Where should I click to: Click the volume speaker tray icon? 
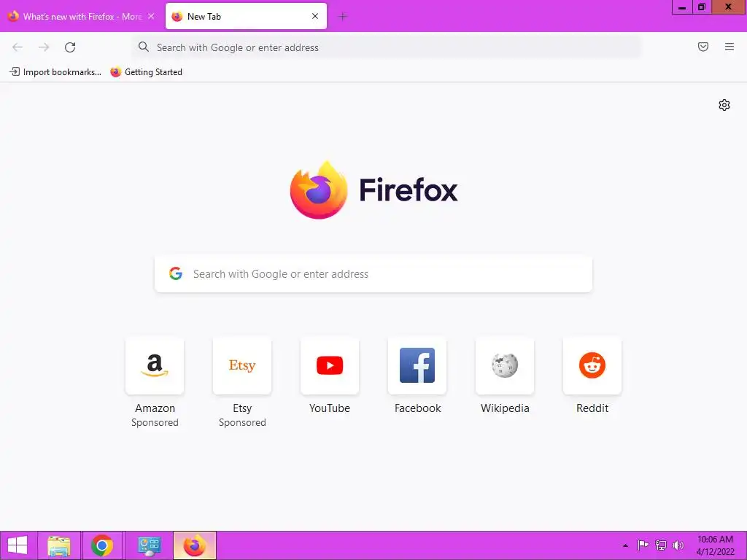(x=678, y=545)
